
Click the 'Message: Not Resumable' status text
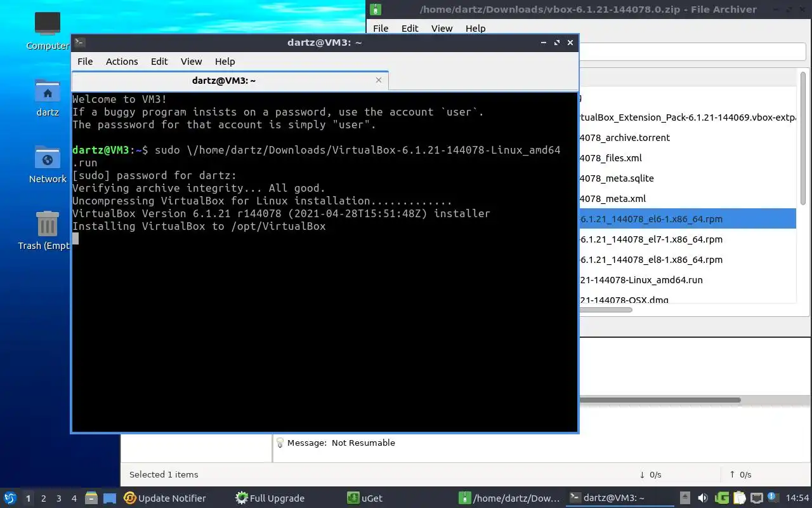pos(341,443)
